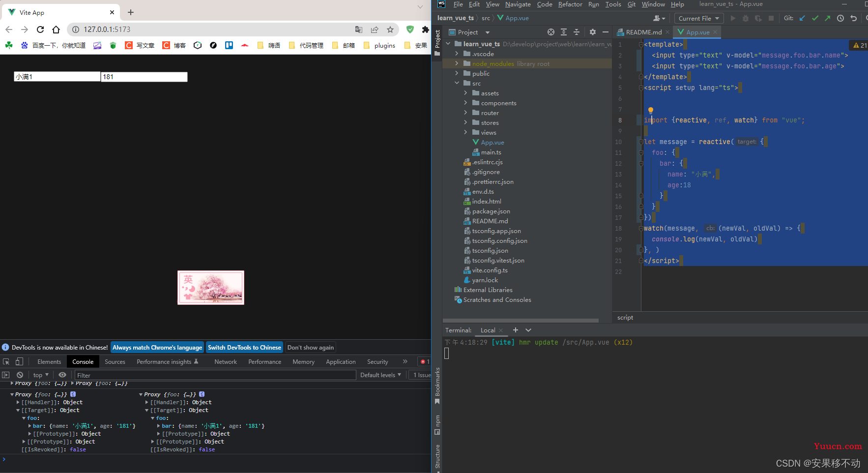Click the 1 Issue button in console

420,375
